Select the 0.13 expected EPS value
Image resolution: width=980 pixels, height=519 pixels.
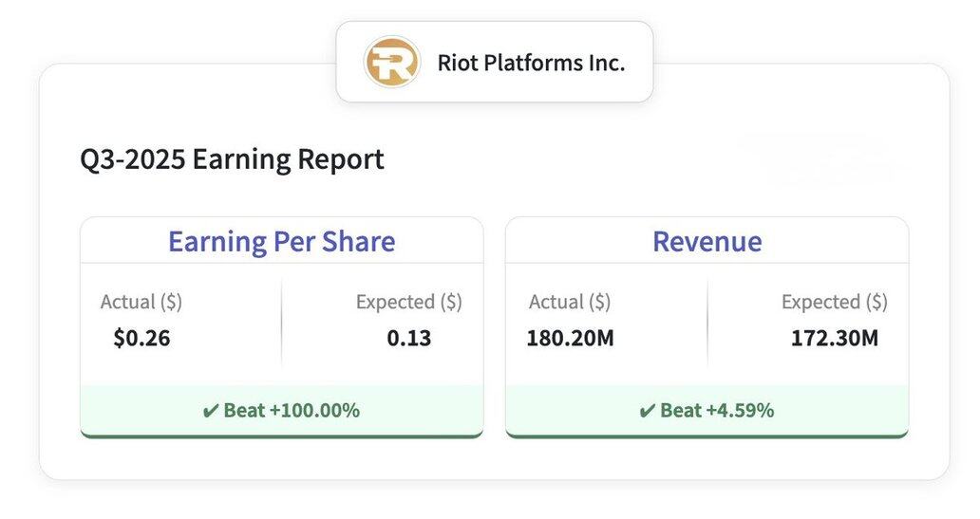click(x=408, y=338)
